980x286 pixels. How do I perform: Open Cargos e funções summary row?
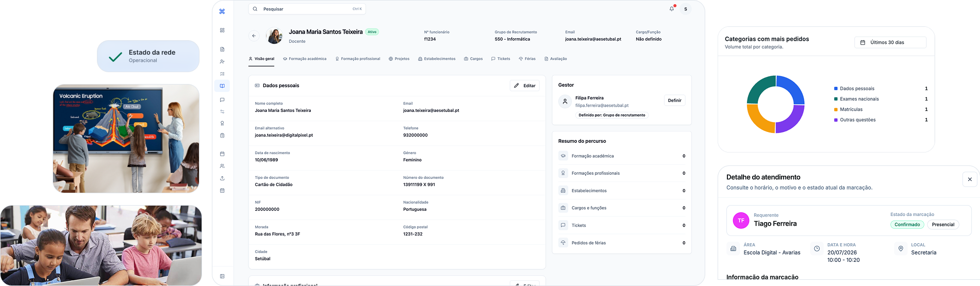click(622, 208)
